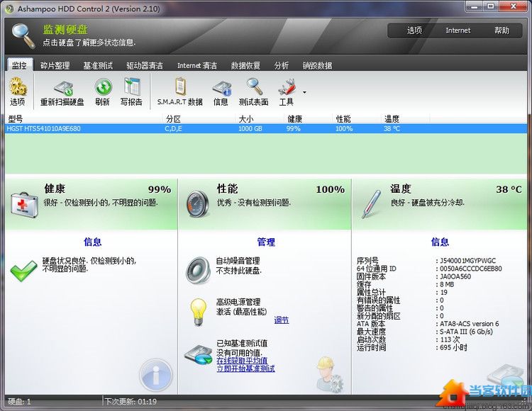Click the 大小 column header
Viewport: 532px width, 411px height.
(x=246, y=118)
